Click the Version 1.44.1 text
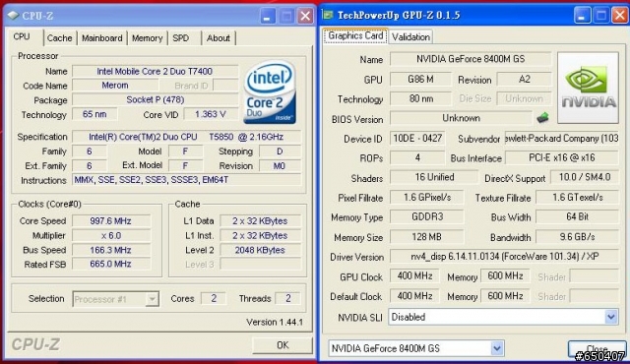Image resolution: width=630 pixels, height=364 pixels. pos(275,322)
